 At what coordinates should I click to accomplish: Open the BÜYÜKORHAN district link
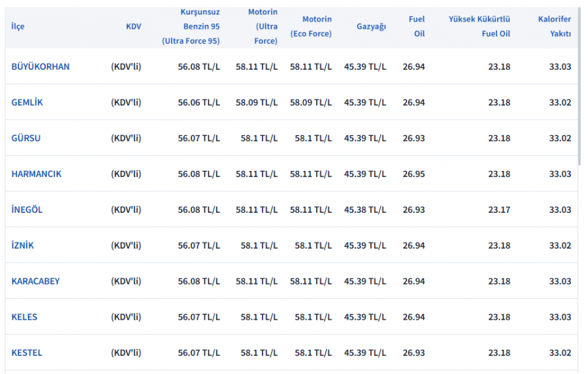pos(41,67)
